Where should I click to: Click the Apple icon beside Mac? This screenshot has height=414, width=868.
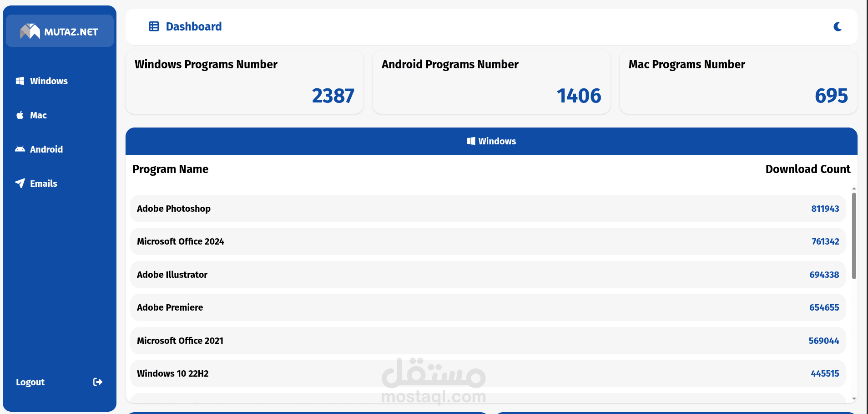tap(20, 115)
